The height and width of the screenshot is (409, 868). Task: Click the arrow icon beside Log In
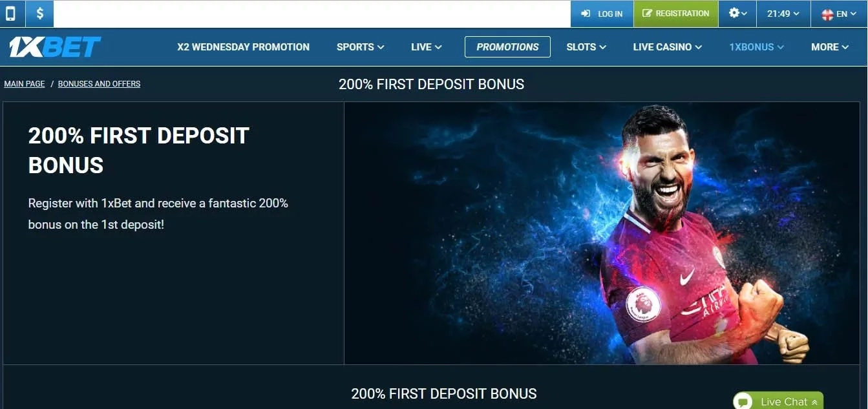point(586,14)
